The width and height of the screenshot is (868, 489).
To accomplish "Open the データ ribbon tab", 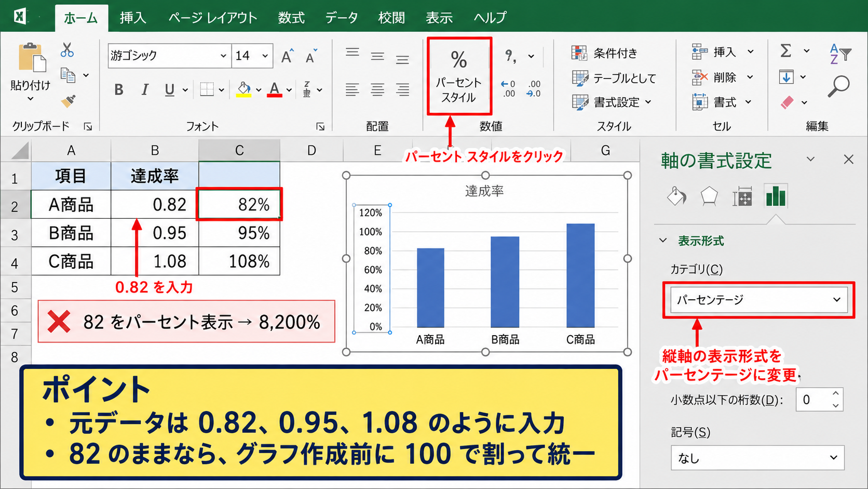I will click(x=342, y=18).
